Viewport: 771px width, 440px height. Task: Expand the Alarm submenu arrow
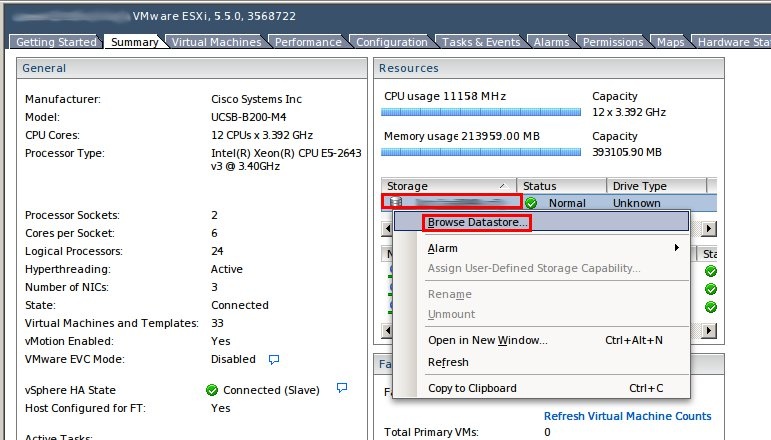tap(677, 248)
